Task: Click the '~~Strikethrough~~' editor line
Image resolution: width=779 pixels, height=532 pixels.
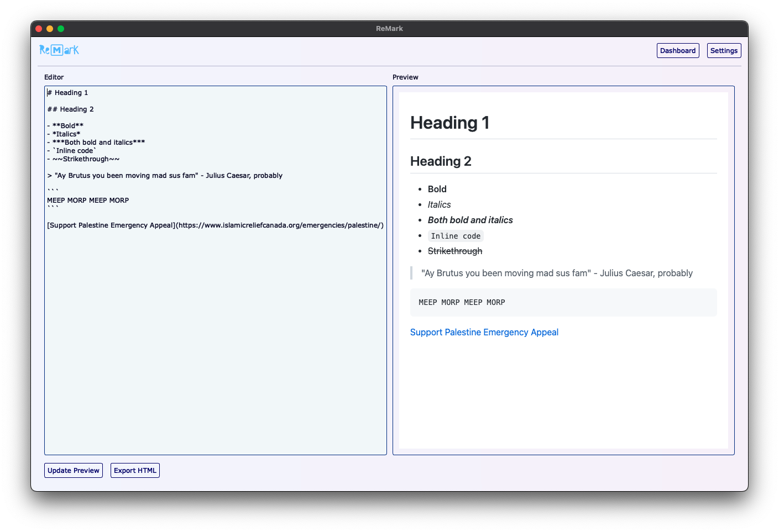Action: tap(83, 159)
